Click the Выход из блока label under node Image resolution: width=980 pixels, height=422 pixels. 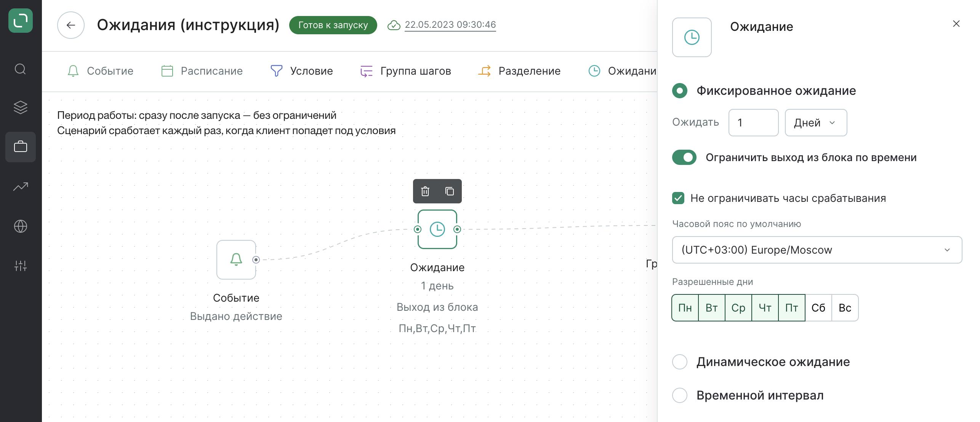point(437,307)
